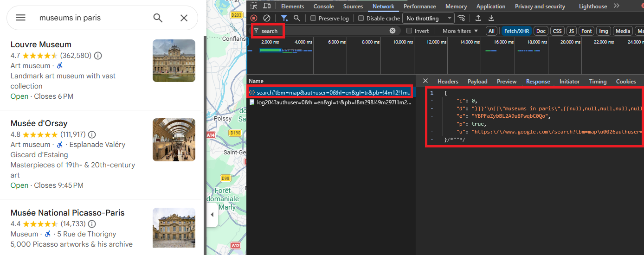Open the Louvre Museum photo thumbnail

click(174, 61)
